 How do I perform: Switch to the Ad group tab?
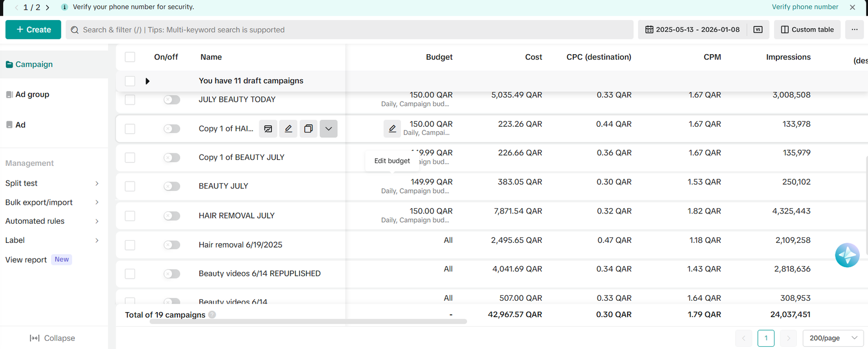point(33,94)
